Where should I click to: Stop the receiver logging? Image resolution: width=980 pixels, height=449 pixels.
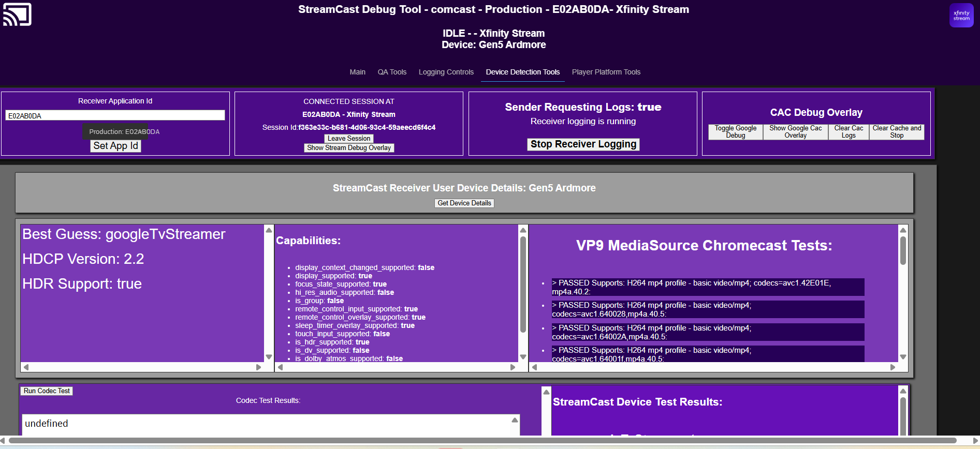pyautogui.click(x=583, y=144)
